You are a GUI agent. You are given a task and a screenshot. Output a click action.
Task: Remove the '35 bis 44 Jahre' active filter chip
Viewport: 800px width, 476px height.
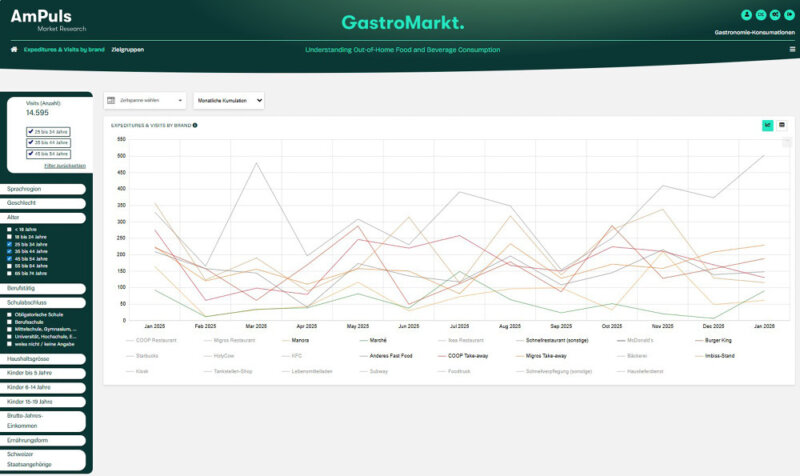(48, 143)
